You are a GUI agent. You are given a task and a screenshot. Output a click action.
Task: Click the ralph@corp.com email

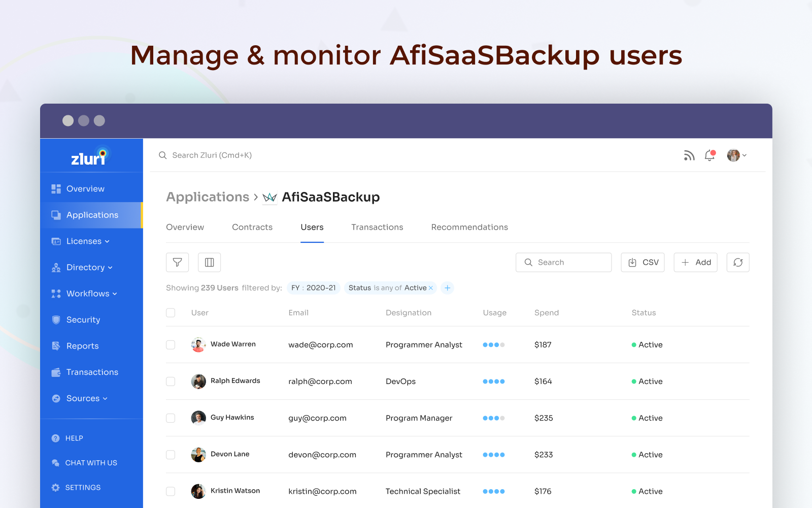tap(320, 382)
